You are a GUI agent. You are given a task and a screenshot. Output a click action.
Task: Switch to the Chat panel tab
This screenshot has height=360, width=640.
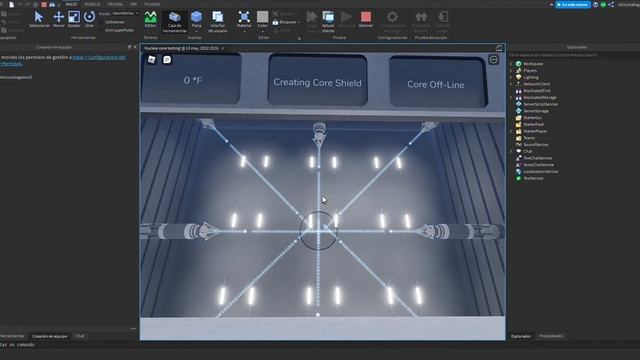coord(80,336)
